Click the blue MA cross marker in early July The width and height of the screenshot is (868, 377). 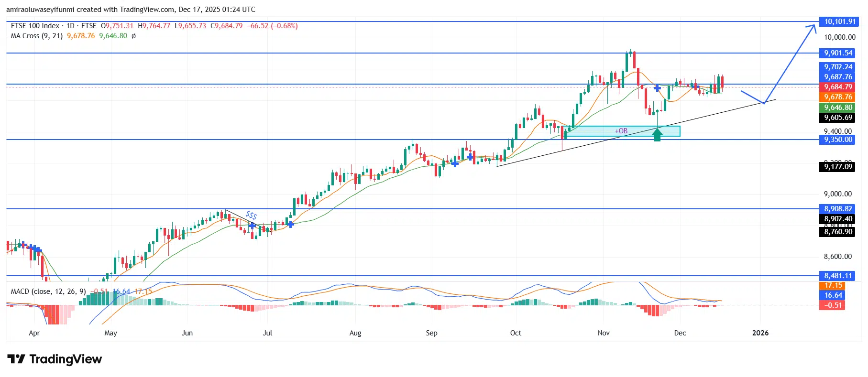coord(290,224)
